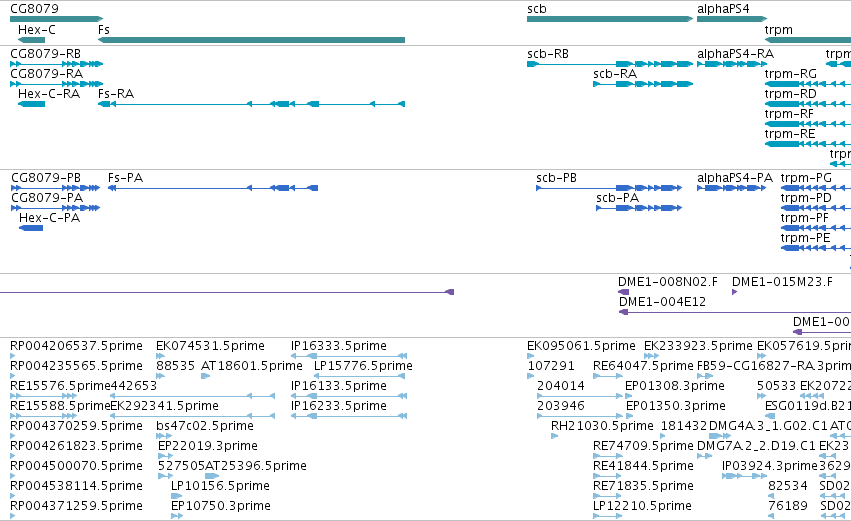Click the EK292341.5prime EST label
This screenshot has height=521, width=851.
tap(164, 406)
